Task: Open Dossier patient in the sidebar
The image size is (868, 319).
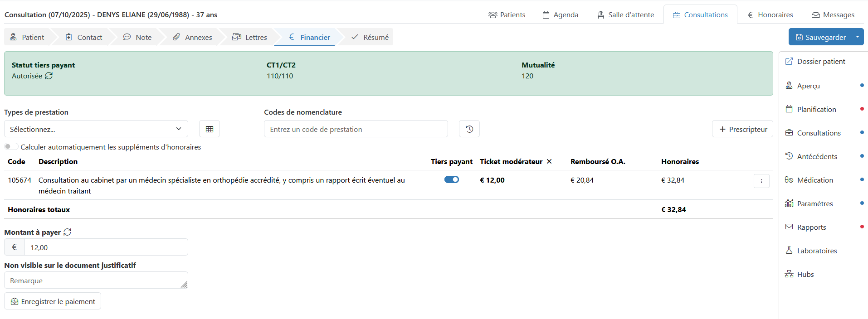Action: pyautogui.click(x=815, y=61)
